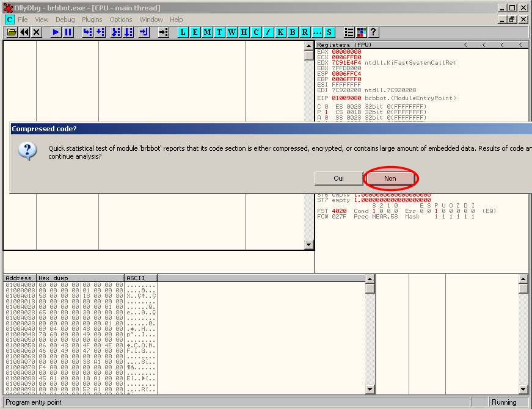Click the Non button in dialog
The height and width of the screenshot is (409, 532).
[390, 178]
